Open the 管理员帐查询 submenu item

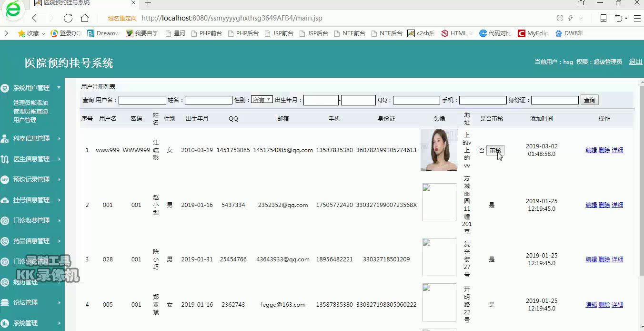coord(30,112)
